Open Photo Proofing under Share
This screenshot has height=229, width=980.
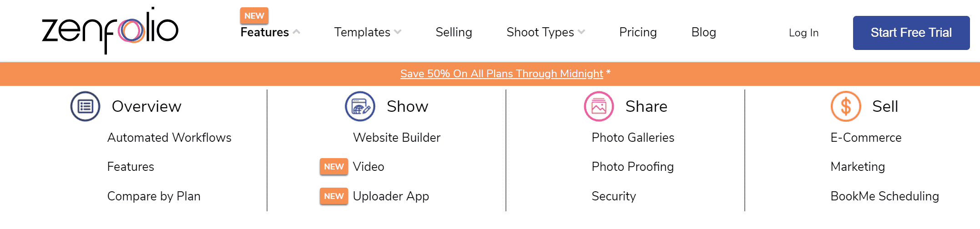coord(633,167)
